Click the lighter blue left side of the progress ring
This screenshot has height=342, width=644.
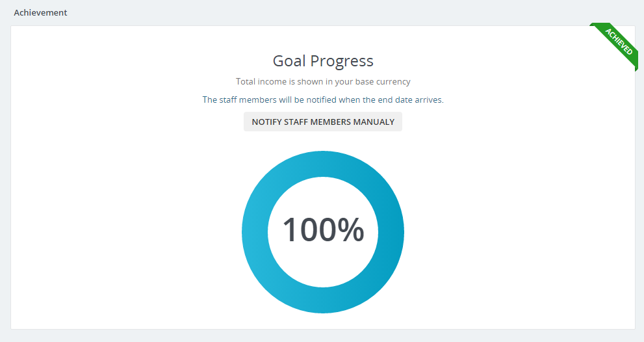coord(255,232)
